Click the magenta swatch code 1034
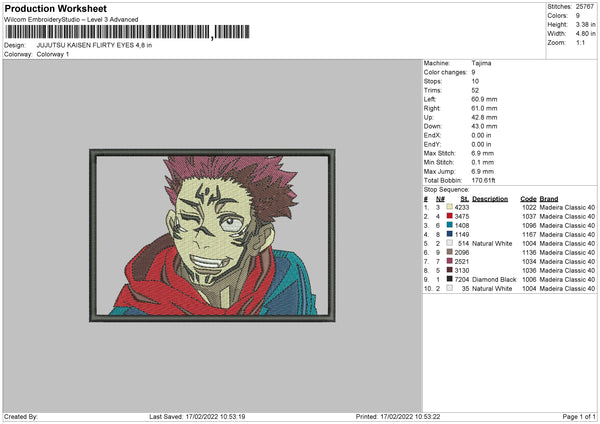The width and height of the screenshot is (600, 424). [450, 261]
